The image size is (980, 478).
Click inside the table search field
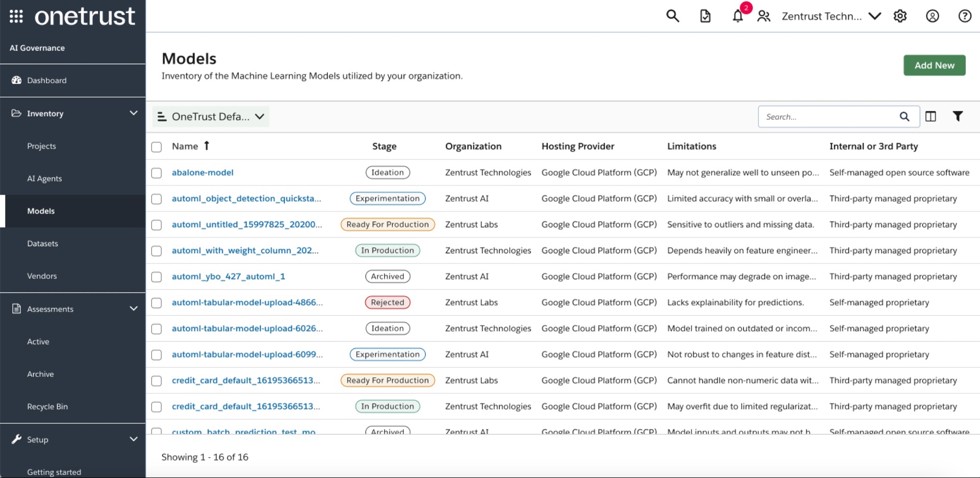point(827,116)
